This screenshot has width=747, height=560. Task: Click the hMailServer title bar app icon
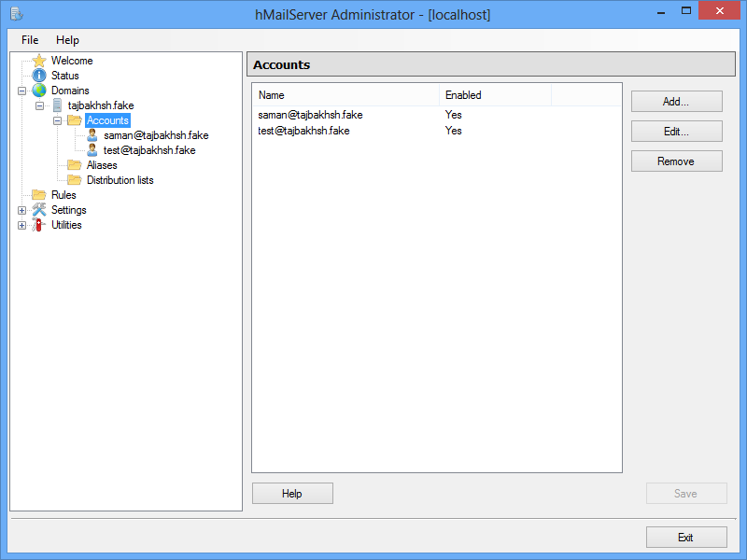click(x=16, y=14)
